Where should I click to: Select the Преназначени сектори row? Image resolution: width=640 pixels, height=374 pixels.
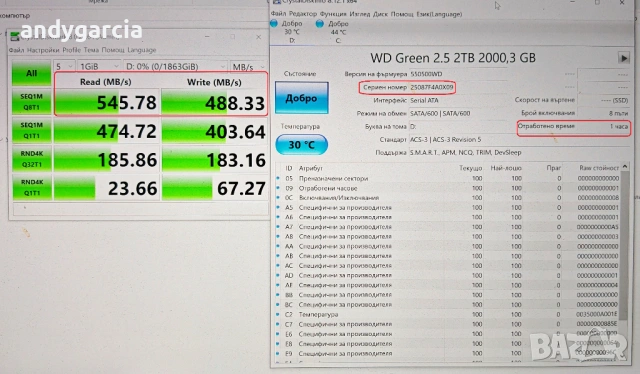448,178
